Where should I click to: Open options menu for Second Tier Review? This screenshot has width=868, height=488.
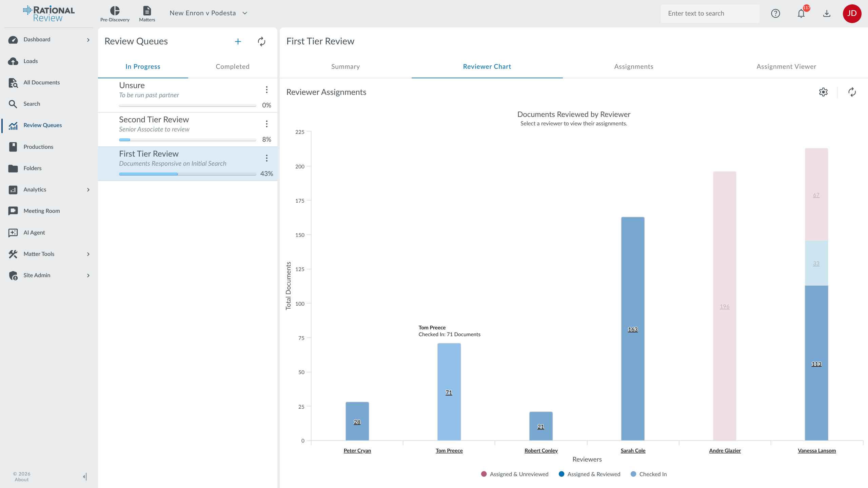267,124
